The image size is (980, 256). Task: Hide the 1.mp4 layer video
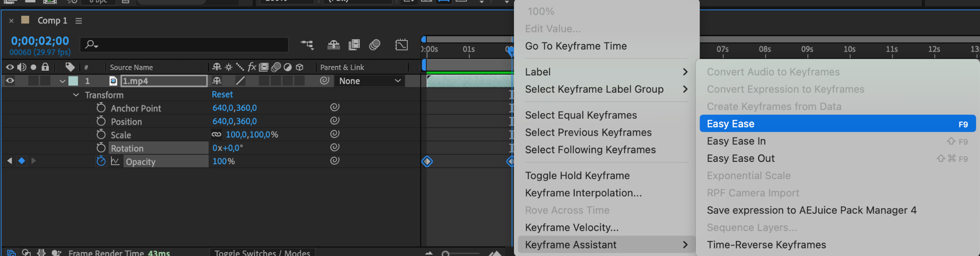pos(10,81)
